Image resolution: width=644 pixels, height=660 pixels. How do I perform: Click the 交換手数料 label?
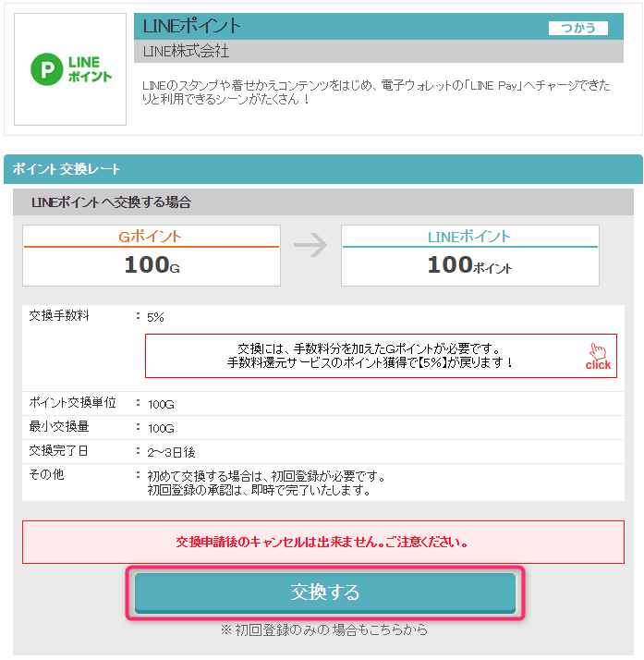[x=59, y=316]
